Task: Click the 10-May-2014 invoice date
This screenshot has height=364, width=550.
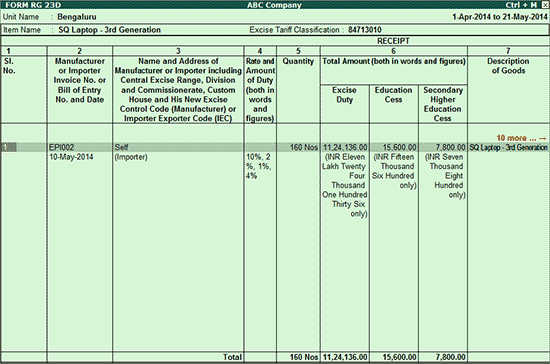Action: (71, 157)
